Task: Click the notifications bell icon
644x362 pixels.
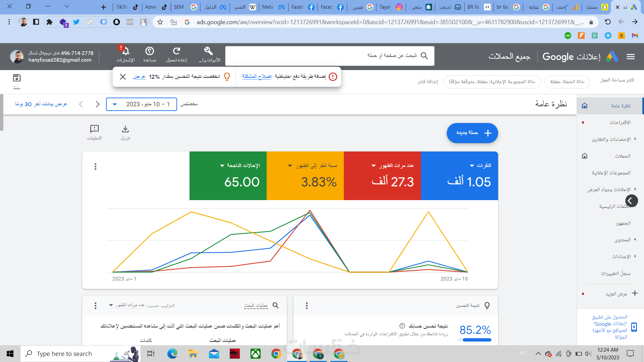Action: point(125,51)
